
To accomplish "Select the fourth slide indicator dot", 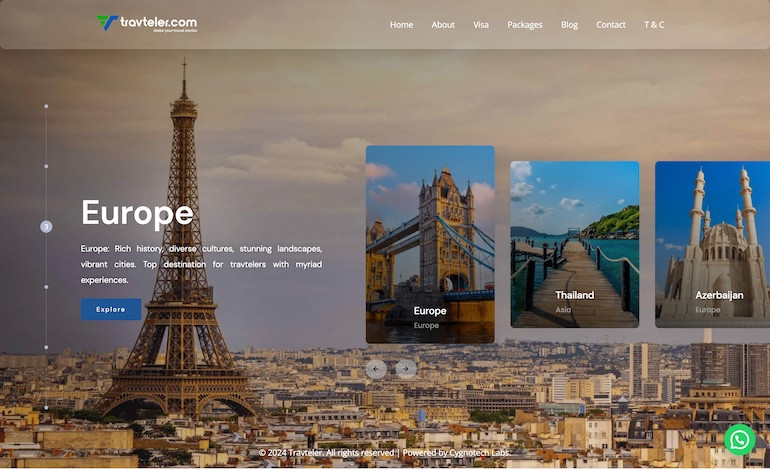I will coord(46,287).
